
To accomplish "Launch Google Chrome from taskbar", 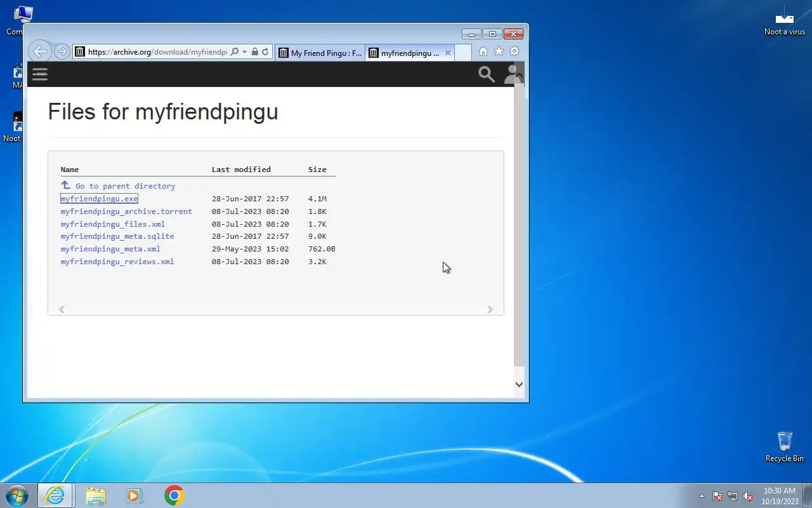I will pos(174,495).
